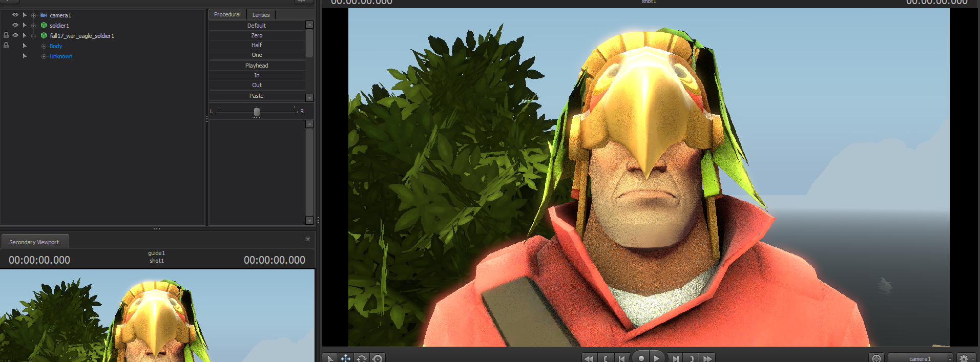Click the preset list scrollbar thumb
This screenshot has height=362, width=980.
[309, 43]
